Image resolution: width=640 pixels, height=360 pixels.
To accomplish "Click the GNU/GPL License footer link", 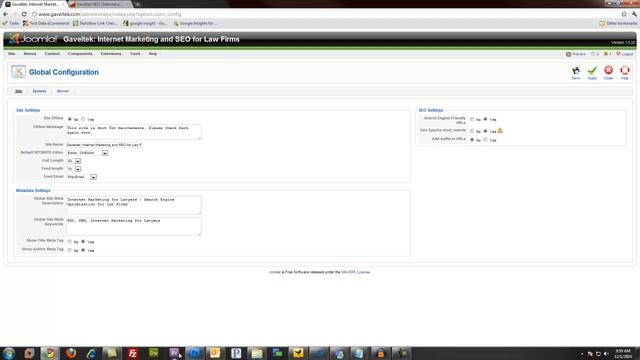I will [356, 272].
